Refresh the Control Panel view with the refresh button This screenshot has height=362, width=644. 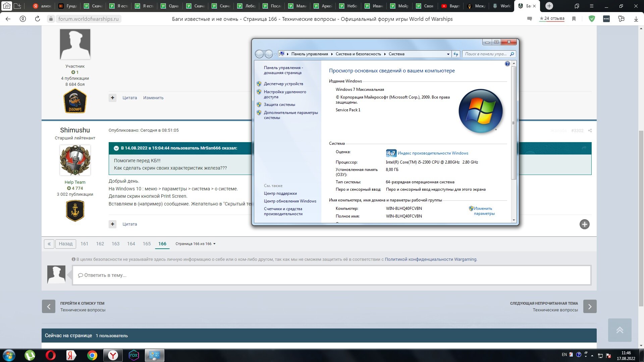tap(455, 54)
